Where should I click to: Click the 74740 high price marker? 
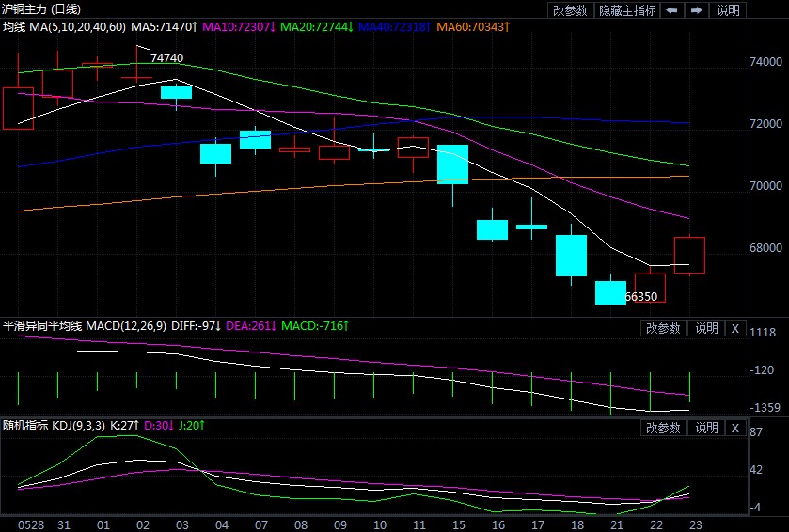(166, 58)
